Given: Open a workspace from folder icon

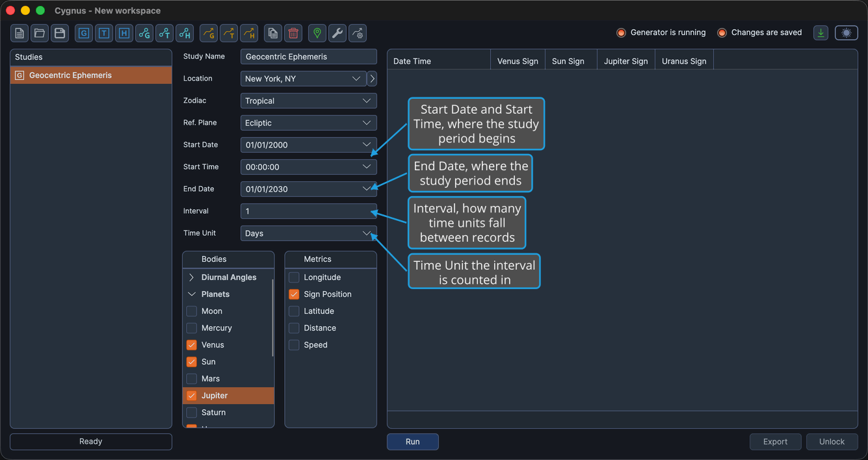Looking at the screenshot, I should 40,33.
